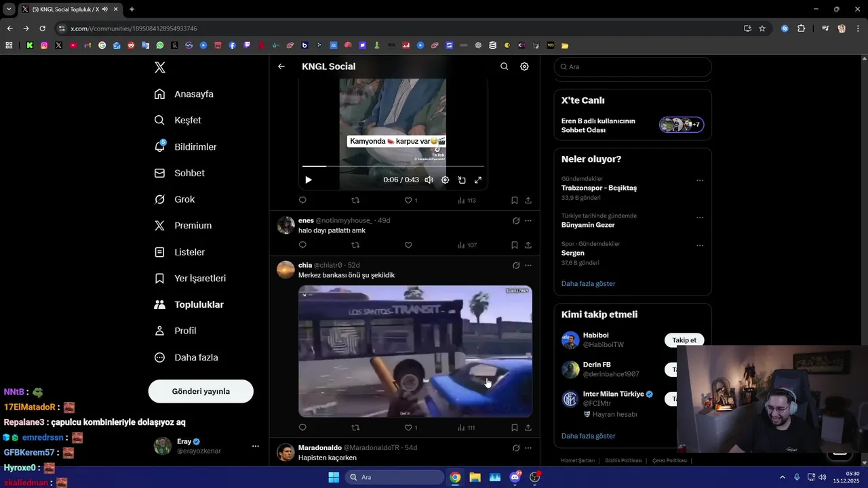Open Grok from sidebar
The width and height of the screenshot is (868, 488).
click(x=175, y=199)
